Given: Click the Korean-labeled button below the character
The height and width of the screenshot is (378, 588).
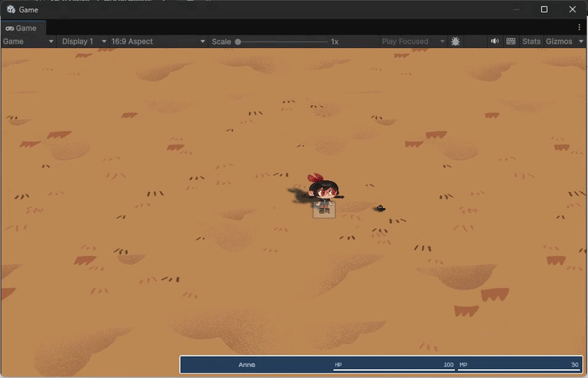Looking at the screenshot, I should click(x=324, y=211).
